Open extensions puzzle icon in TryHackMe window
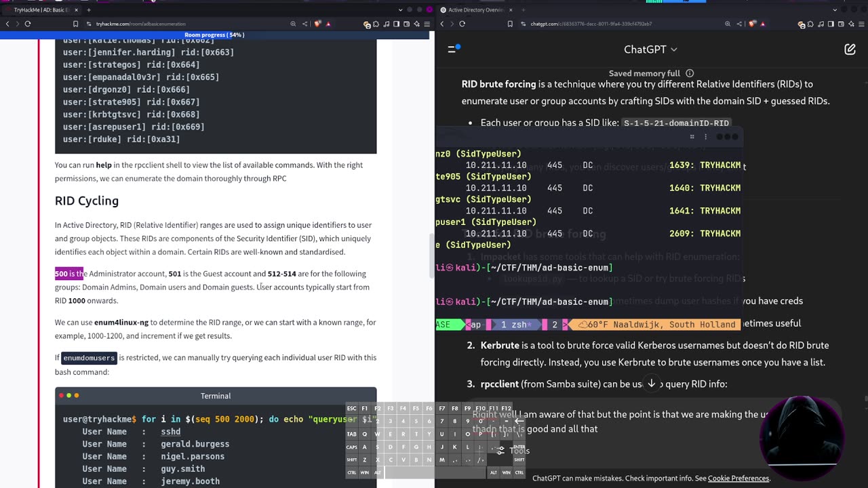 [376, 24]
